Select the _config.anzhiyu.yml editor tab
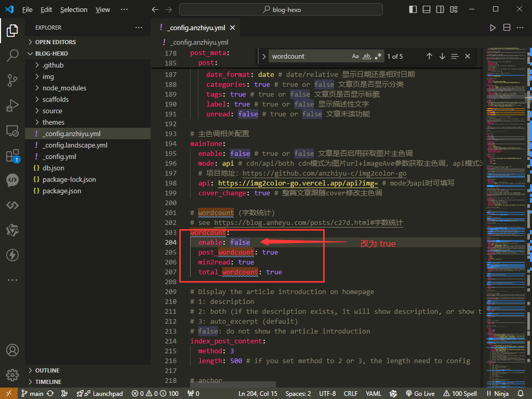This screenshot has height=399, width=532. [x=196, y=28]
